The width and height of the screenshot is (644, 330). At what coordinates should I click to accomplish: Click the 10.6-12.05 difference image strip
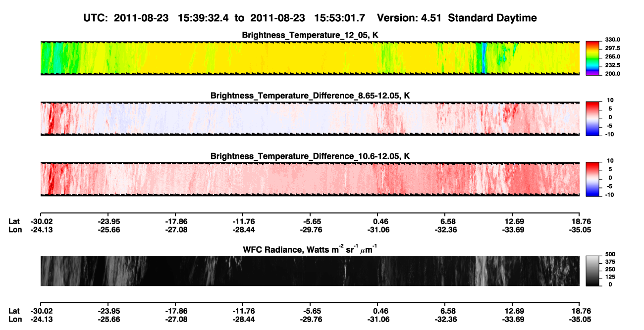tap(310, 179)
